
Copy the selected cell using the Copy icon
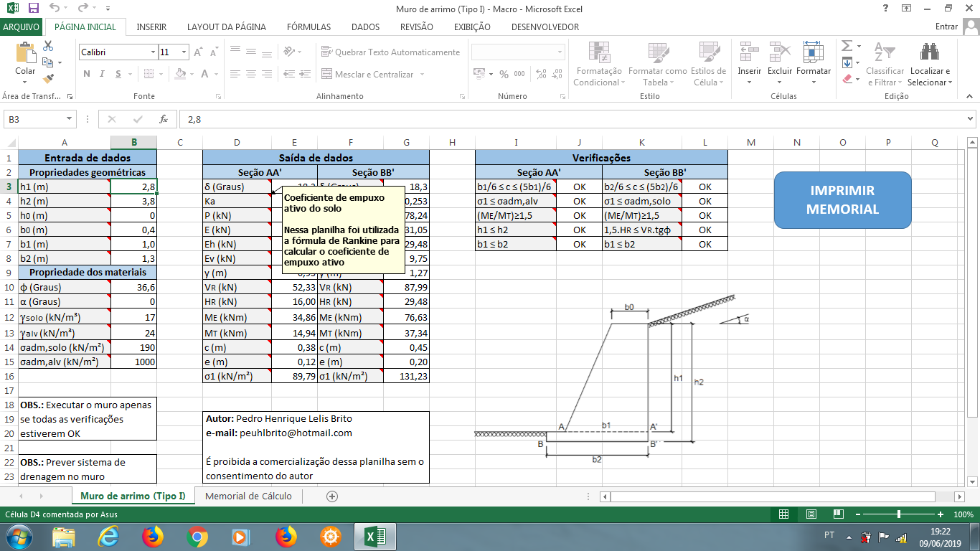48,62
